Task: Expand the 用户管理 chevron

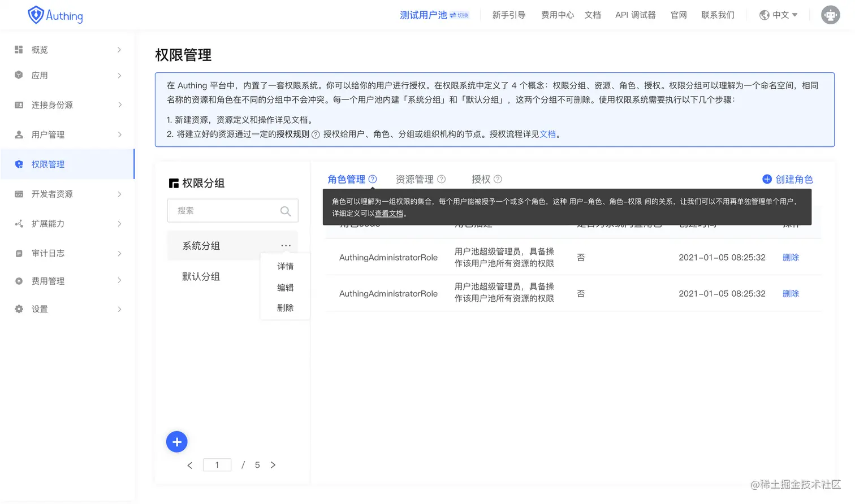Action: pyautogui.click(x=119, y=134)
